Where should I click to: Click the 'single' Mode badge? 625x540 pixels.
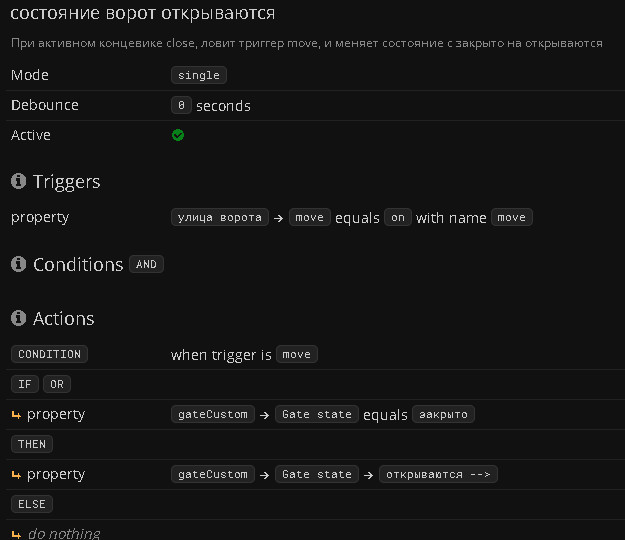pyautogui.click(x=199, y=75)
